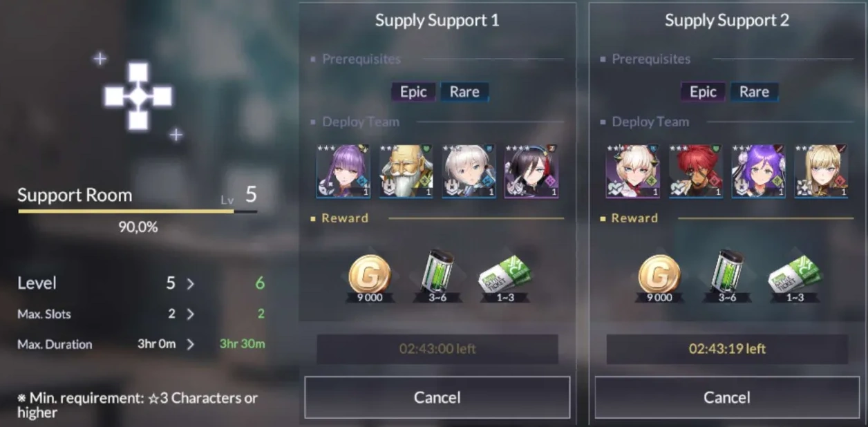Select the black-haired four-star character portrait
This screenshot has height=427, width=868.
coord(531,171)
